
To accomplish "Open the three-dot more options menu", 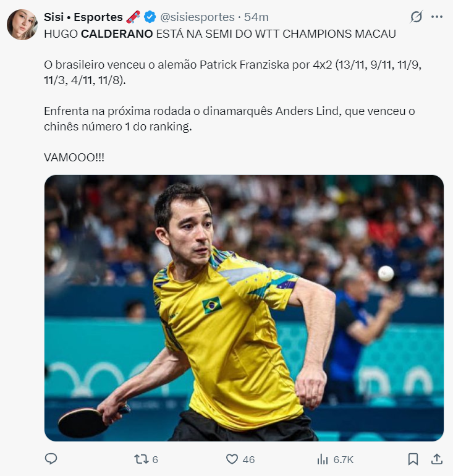I will [x=436, y=17].
